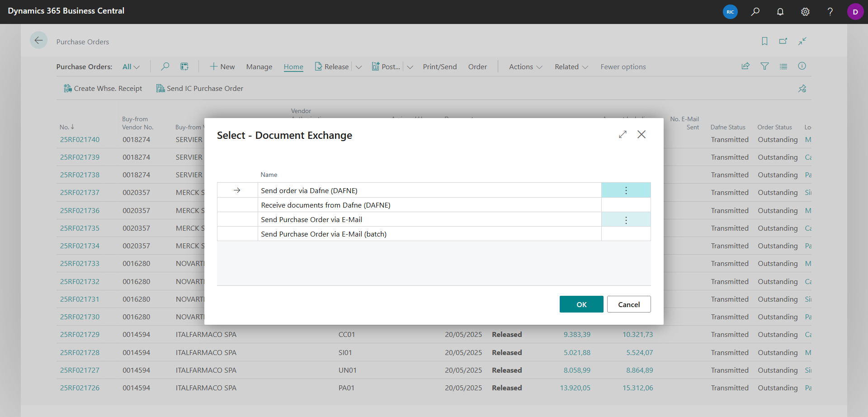Open purchase order 25RF021729
Viewport: 868px width, 417px height.
click(x=80, y=334)
